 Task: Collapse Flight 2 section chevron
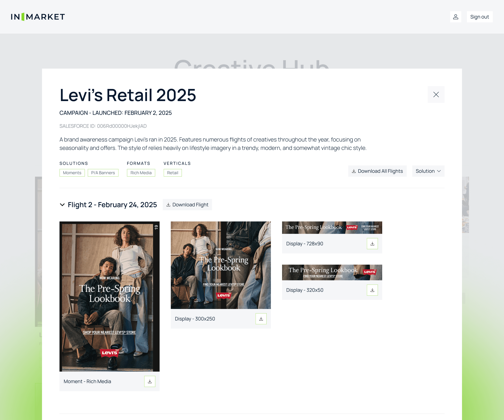tap(62, 205)
